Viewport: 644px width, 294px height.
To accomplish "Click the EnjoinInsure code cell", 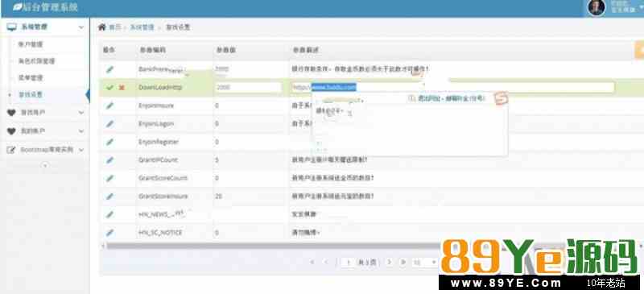I will [x=156, y=106].
